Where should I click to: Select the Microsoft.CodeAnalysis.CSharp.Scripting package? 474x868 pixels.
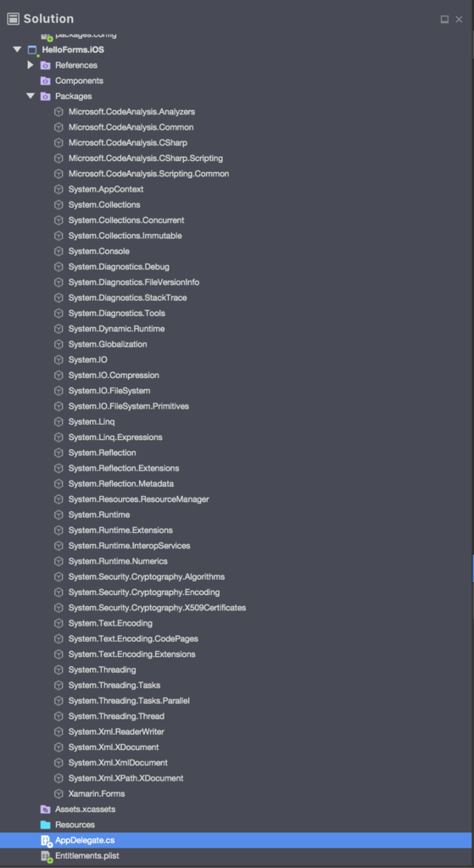[x=146, y=159]
